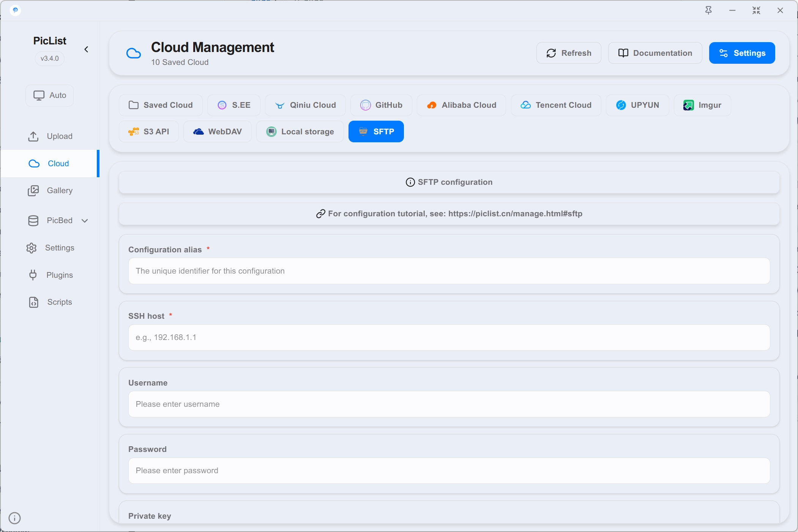798x532 pixels.
Task: Expand the PicBed submenu chevron
Action: tap(85, 220)
